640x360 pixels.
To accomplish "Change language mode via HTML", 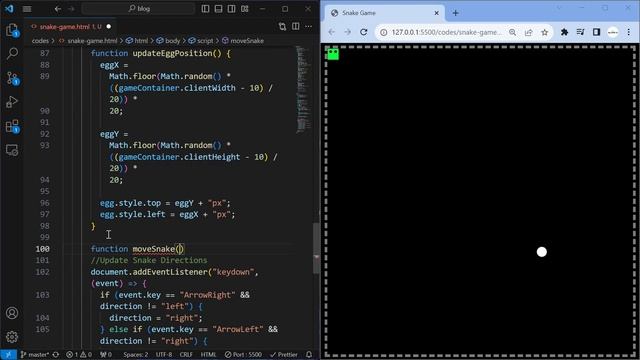I will tap(209, 354).
